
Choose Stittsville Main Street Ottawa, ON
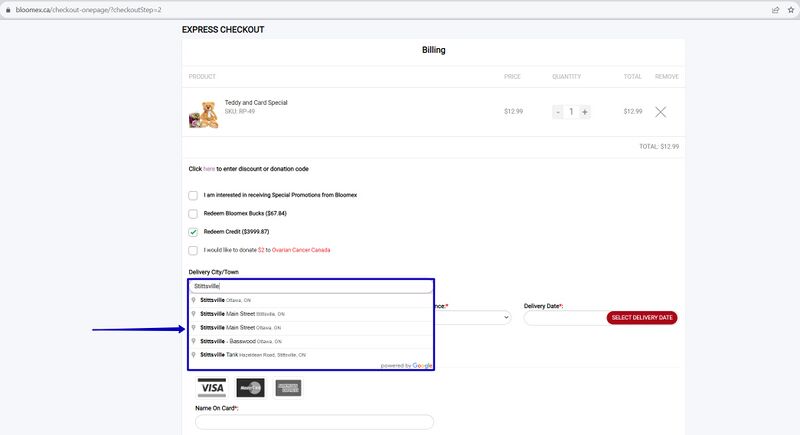pos(311,327)
